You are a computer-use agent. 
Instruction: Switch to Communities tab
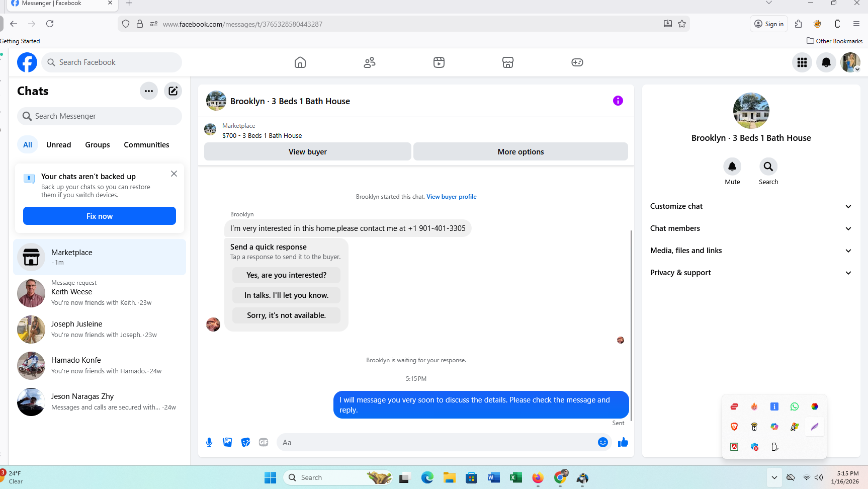tap(146, 145)
